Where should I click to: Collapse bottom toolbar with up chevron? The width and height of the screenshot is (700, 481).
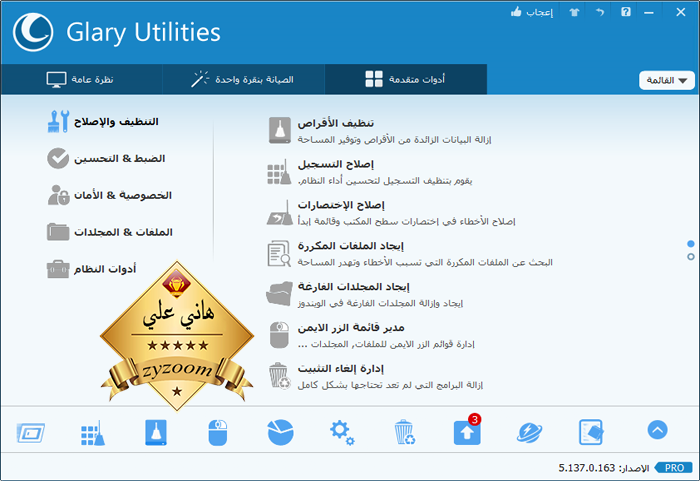658,430
